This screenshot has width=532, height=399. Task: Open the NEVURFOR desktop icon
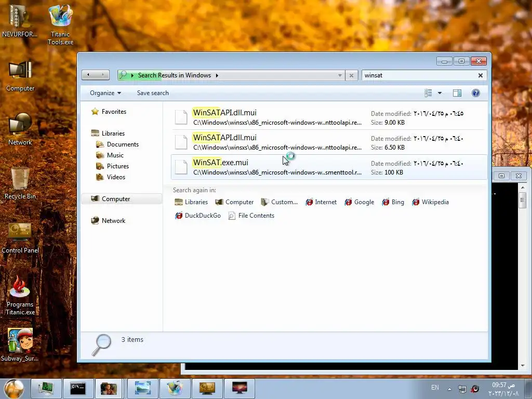pos(20,20)
